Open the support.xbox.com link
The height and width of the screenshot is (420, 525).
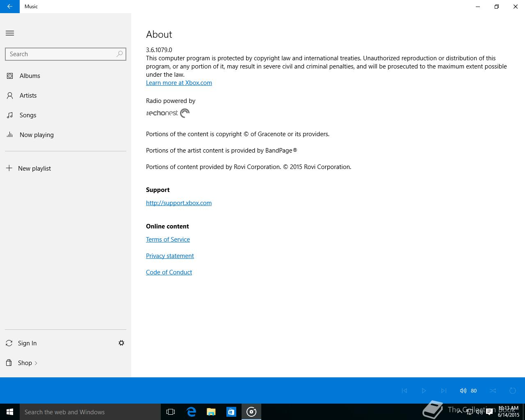pos(179,203)
